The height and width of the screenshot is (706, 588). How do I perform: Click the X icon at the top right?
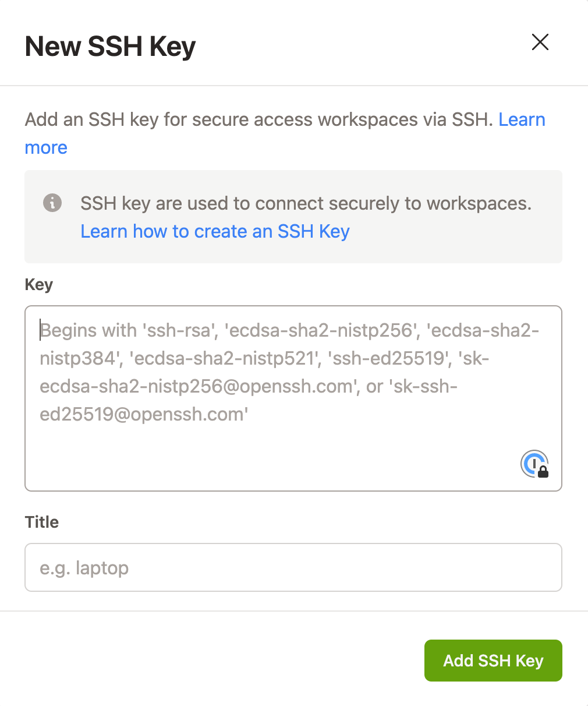(540, 43)
